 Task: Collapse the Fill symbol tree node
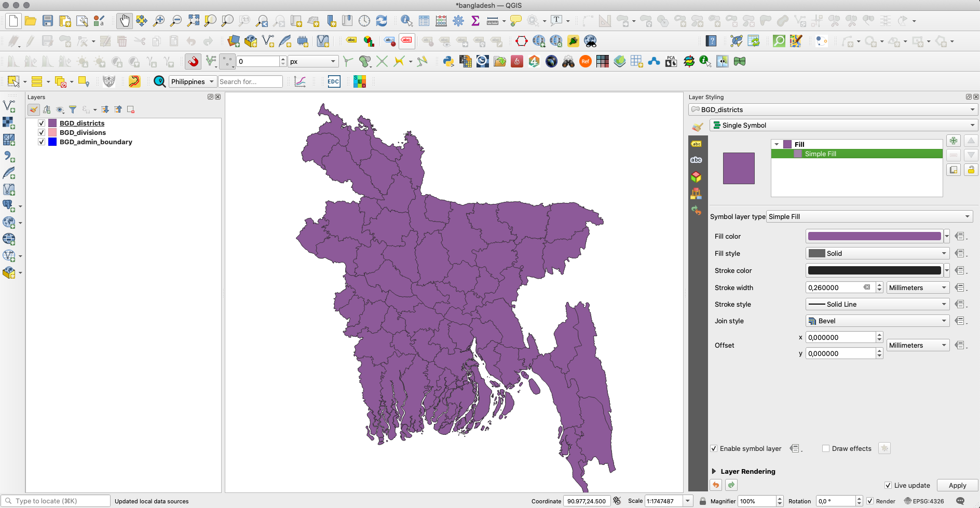(x=777, y=144)
